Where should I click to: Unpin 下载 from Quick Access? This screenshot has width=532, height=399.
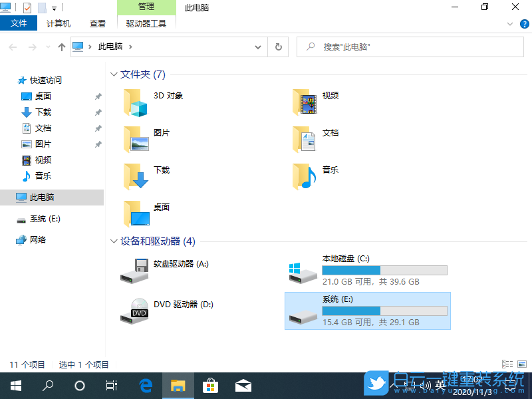click(x=98, y=112)
